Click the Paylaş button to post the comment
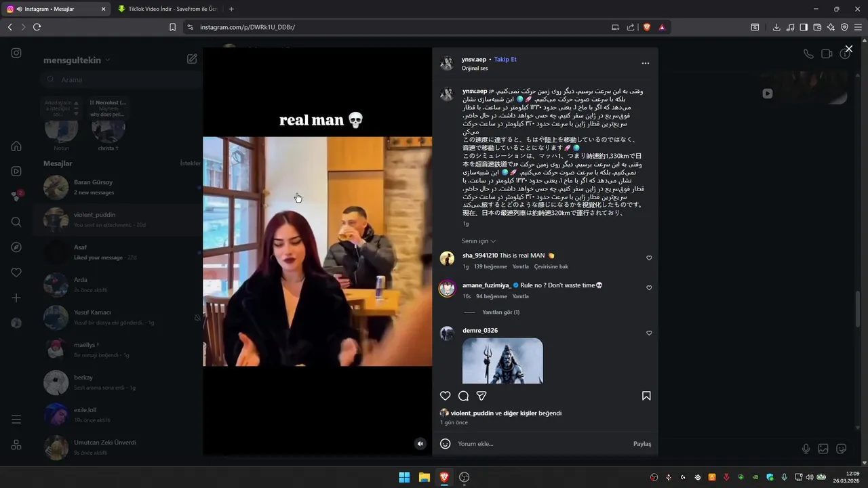The width and height of the screenshot is (868, 488). pyautogui.click(x=642, y=444)
